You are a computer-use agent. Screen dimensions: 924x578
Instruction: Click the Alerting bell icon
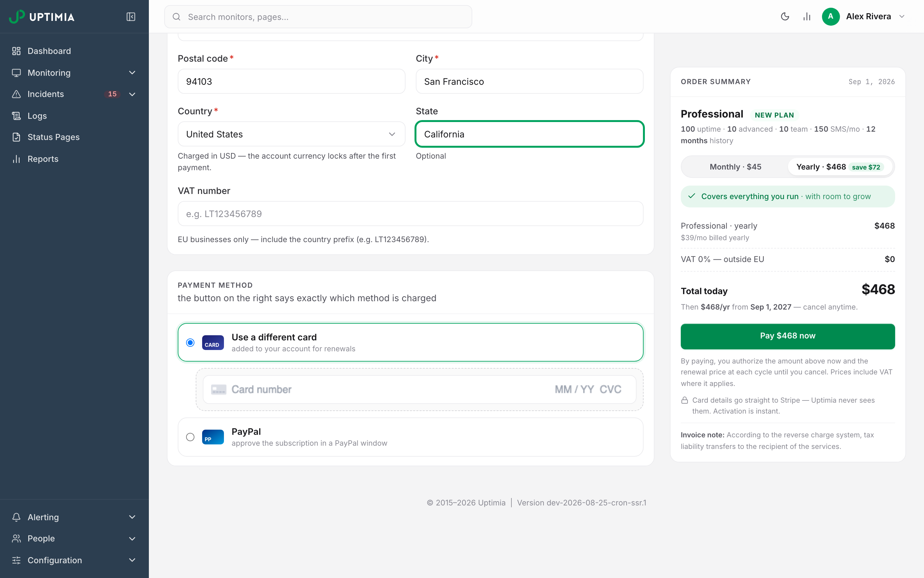pyautogui.click(x=16, y=517)
